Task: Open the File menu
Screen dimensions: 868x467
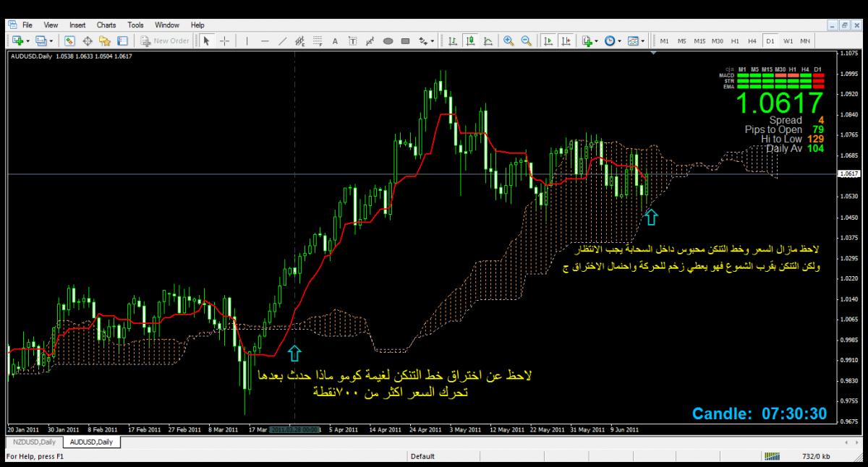Action: [27, 25]
